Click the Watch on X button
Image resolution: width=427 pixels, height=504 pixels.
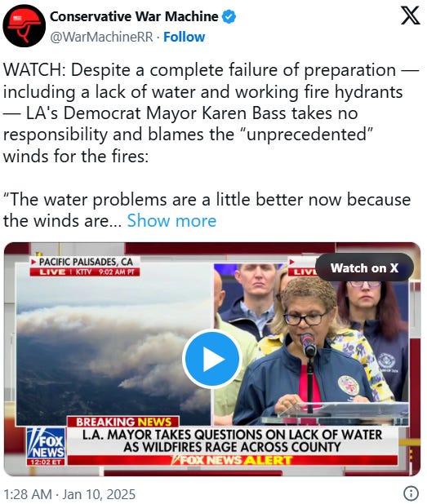(x=364, y=267)
